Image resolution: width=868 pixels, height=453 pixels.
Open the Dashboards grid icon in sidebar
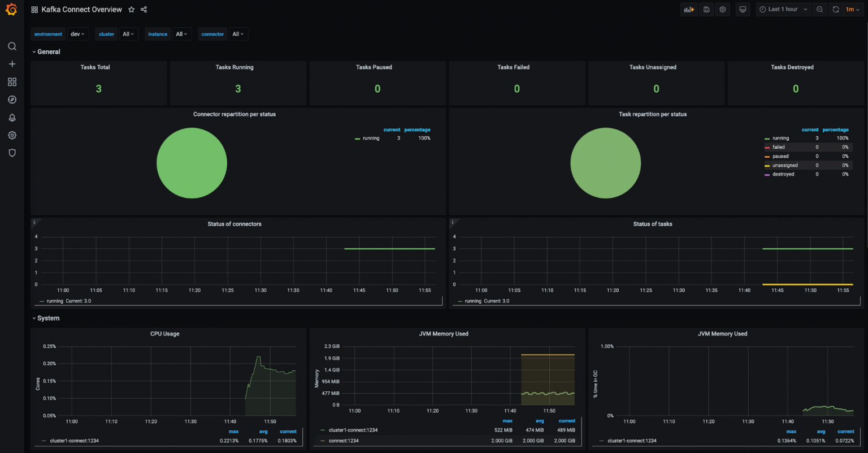(x=12, y=82)
